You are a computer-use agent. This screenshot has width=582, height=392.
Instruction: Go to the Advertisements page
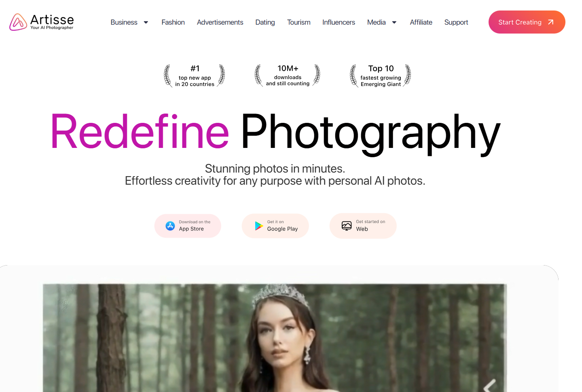[x=220, y=22]
